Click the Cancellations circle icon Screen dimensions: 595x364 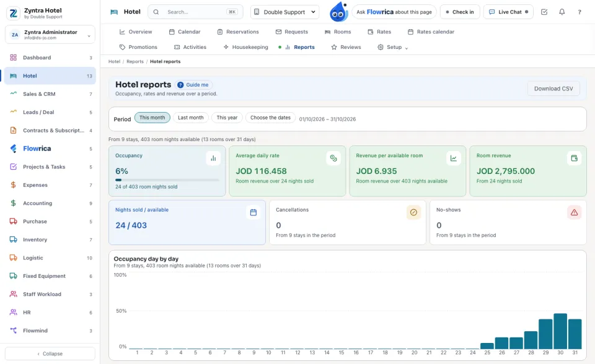[413, 212]
